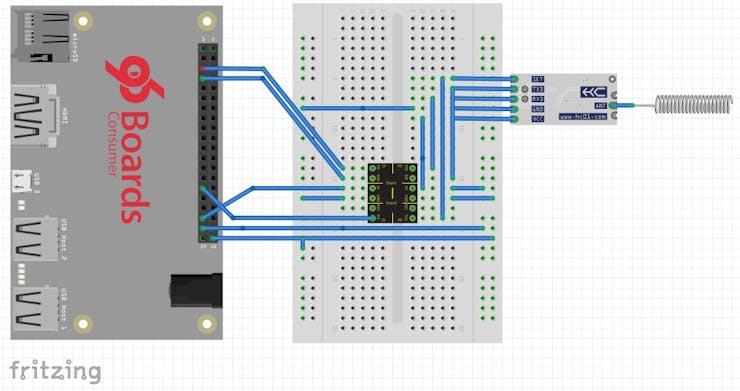740x391 pixels.
Task: Click the www.hc01.com label on module
Action: coord(583,116)
